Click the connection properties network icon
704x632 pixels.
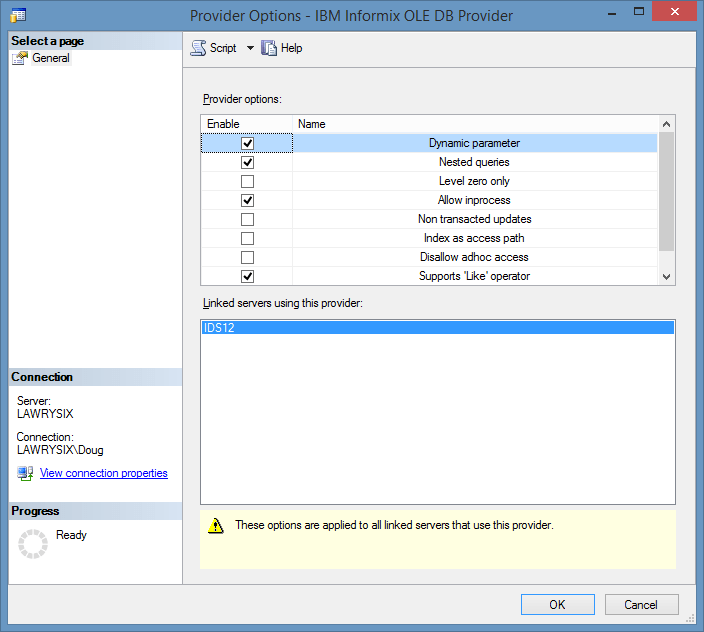point(25,473)
